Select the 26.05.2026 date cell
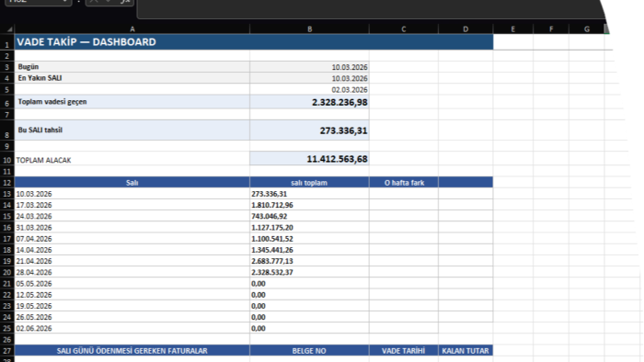The image size is (644, 362). [x=132, y=317]
